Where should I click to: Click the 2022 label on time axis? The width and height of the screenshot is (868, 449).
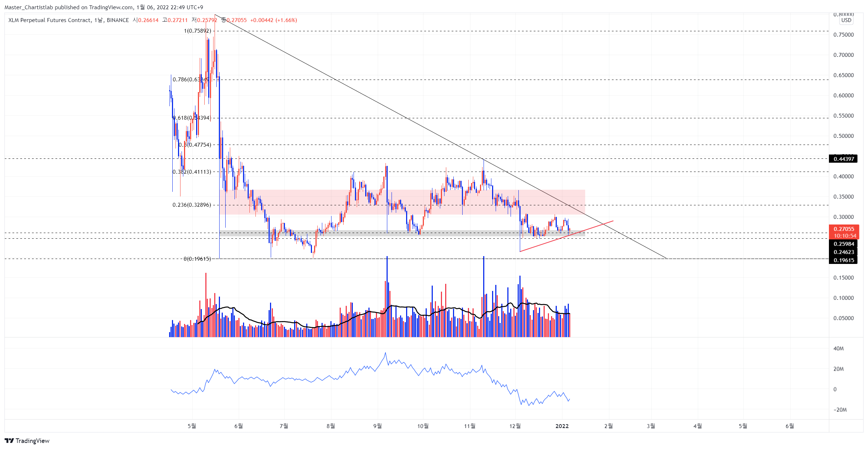pyautogui.click(x=562, y=426)
